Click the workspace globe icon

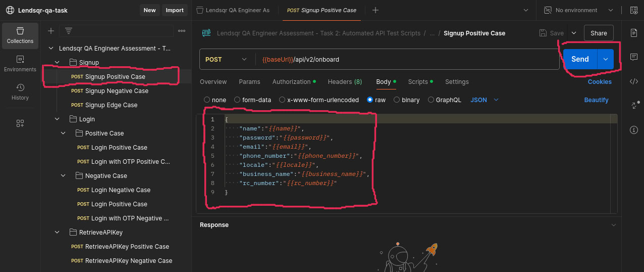point(10,10)
